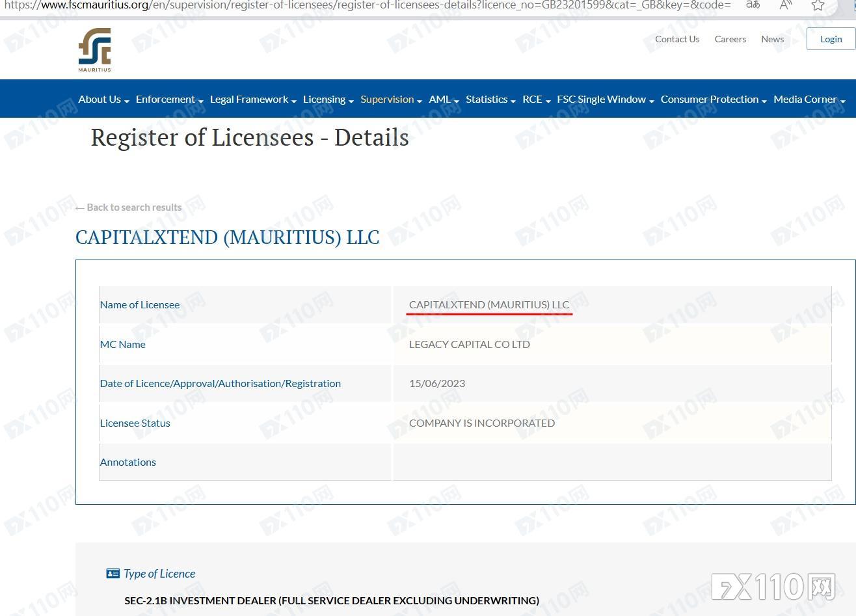The image size is (856, 616).
Task: Click the licensee name value CAPITALXTEND (MAURITIUS) LLC
Action: click(x=489, y=304)
